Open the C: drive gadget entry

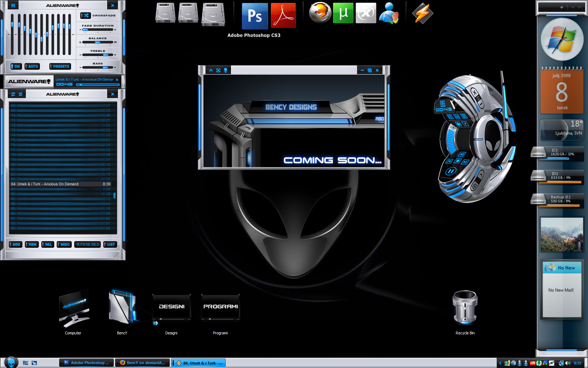[x=557, y=154]
